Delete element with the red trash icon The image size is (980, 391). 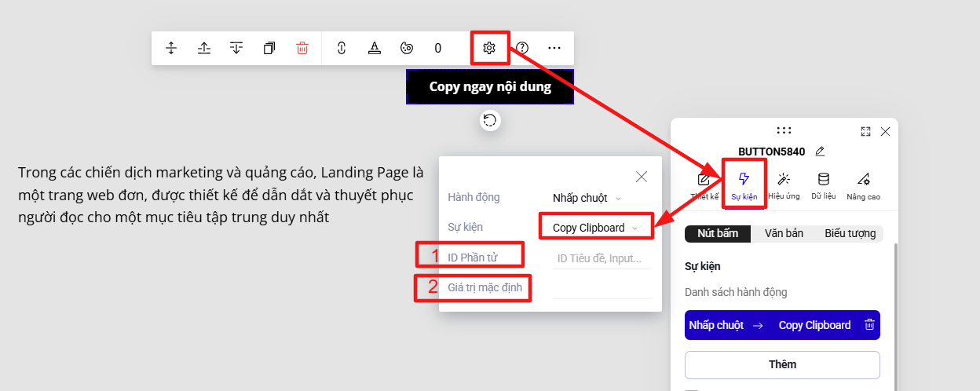(x=302, y=48)
